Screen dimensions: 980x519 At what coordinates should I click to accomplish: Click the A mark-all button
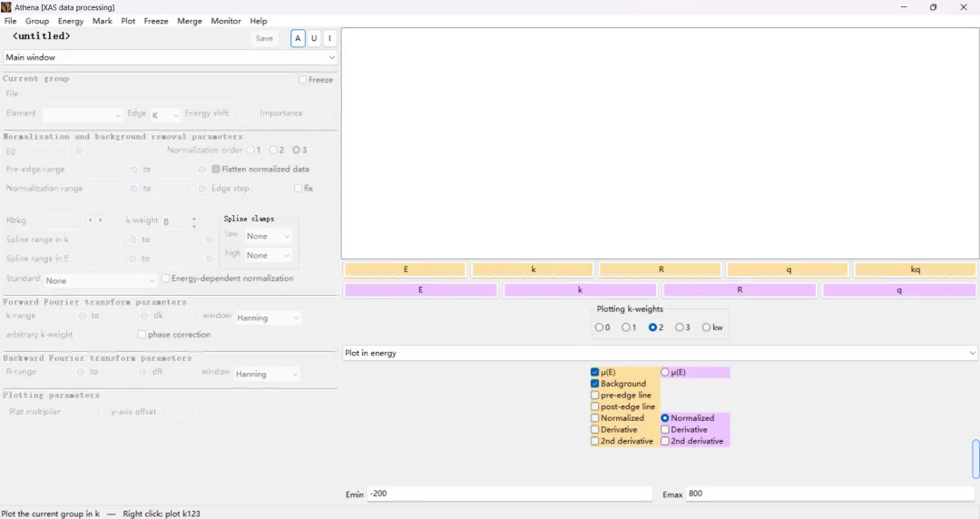click(299, 38)
